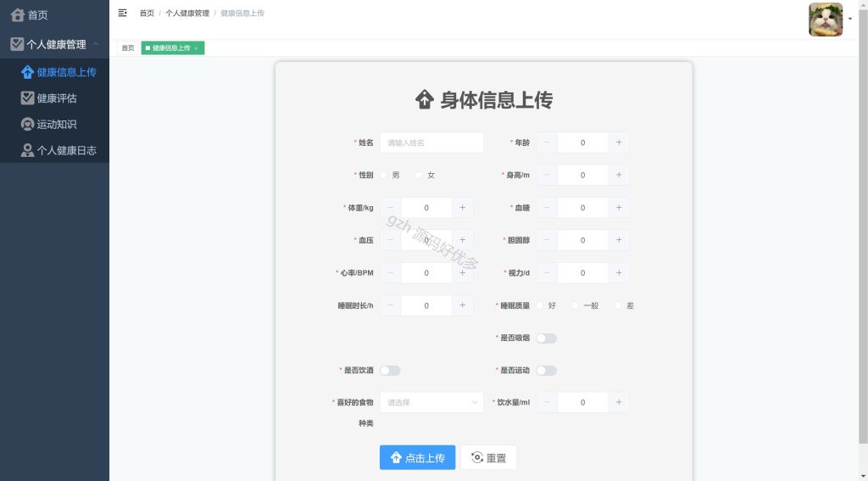Decrease 年龄 with minus button
868x481 pixels.
pos(547,143)
